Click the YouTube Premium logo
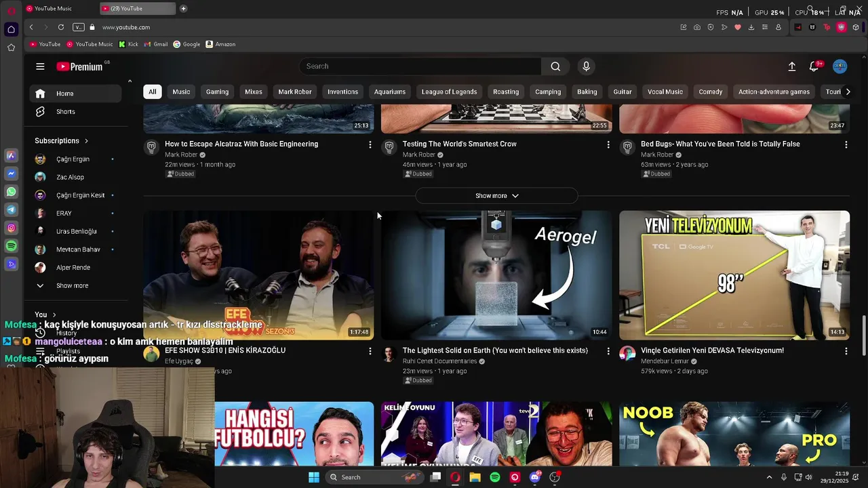This screenshot has width=868, height=488. [x=79, y=66]
